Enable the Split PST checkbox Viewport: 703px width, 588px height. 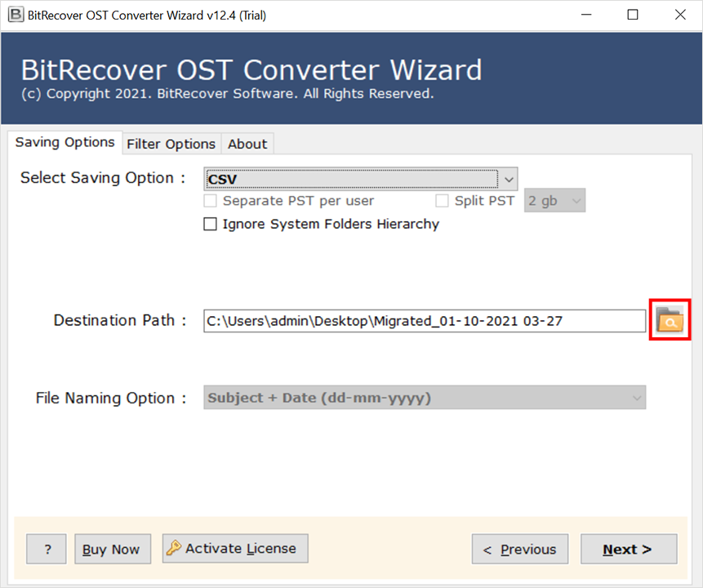click(x=442, y=200)
